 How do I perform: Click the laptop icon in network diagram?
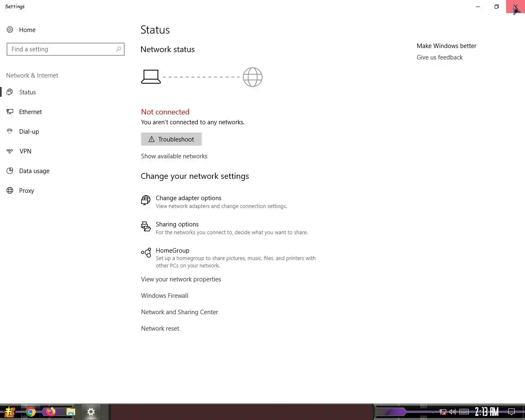151,77
